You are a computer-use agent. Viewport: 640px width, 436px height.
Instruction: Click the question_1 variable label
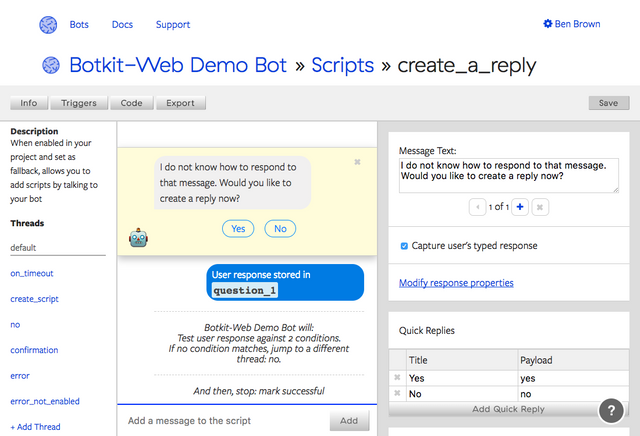point(245,290)
